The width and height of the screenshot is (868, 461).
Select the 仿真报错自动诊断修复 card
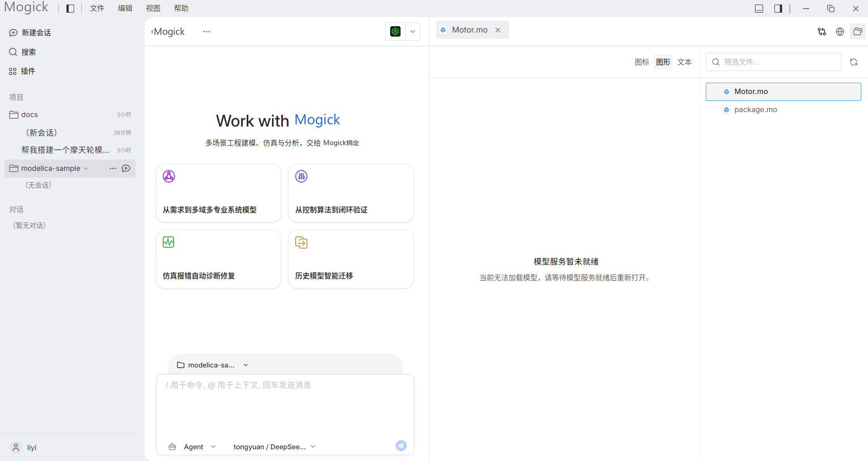click(218, 259)
